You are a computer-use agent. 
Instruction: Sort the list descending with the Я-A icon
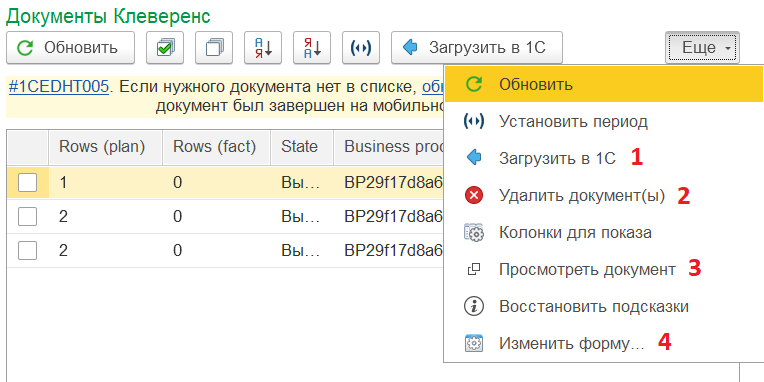coord(312,48)
